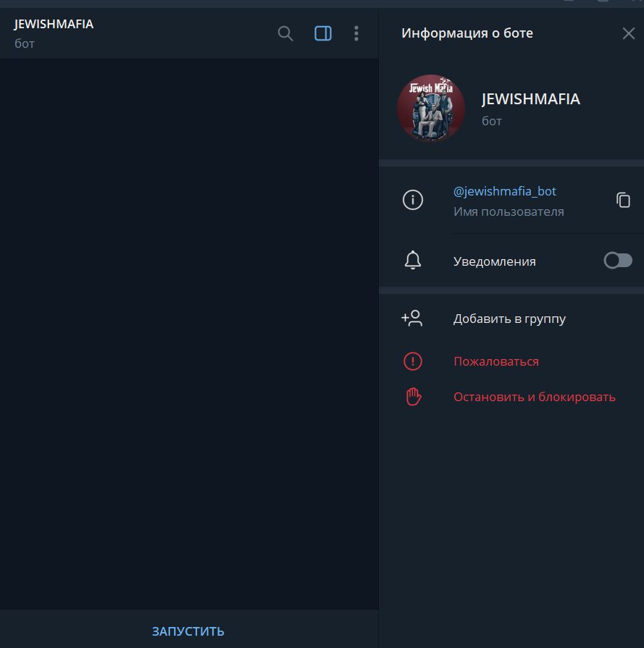Toggle the 'Уведомления' notifications switch

tap(618, 261)
